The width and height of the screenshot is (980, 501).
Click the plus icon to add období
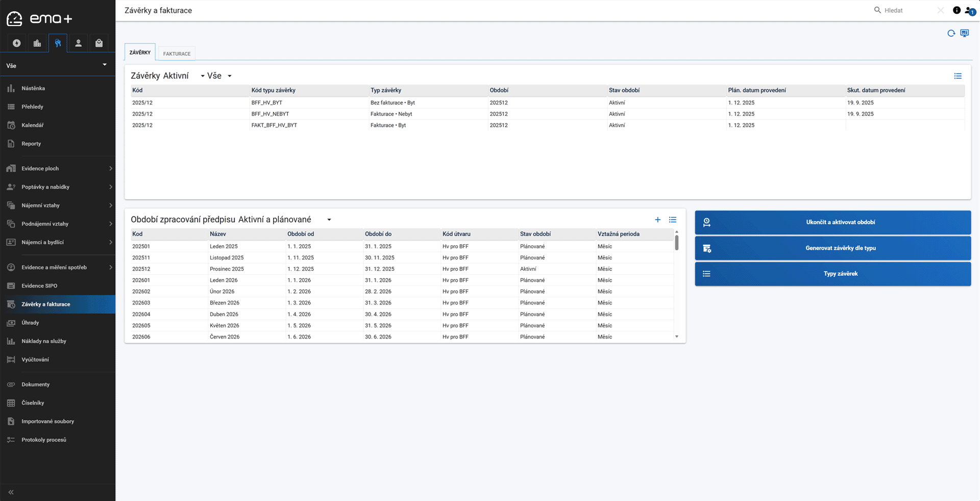click(657, 220)
